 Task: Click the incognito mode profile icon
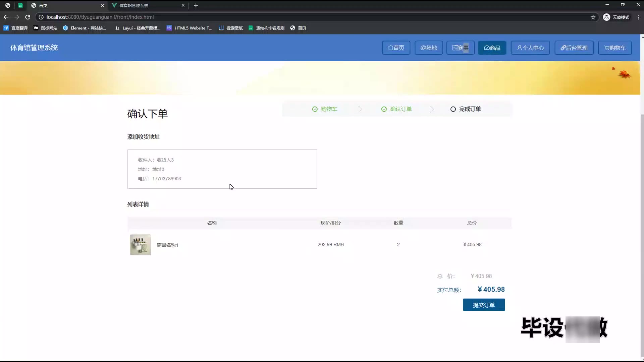pyautogui.click(x=606, y=17)
